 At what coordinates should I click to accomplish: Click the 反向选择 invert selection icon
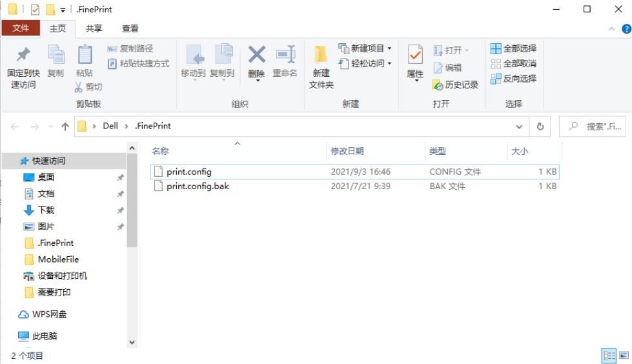(496, 79)
